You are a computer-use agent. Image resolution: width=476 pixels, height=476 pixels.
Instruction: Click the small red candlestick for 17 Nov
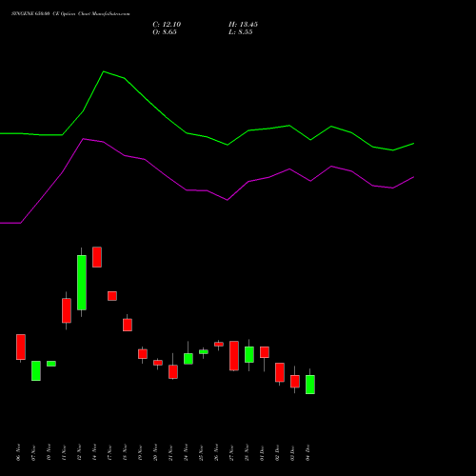click(x=112, y=296)
